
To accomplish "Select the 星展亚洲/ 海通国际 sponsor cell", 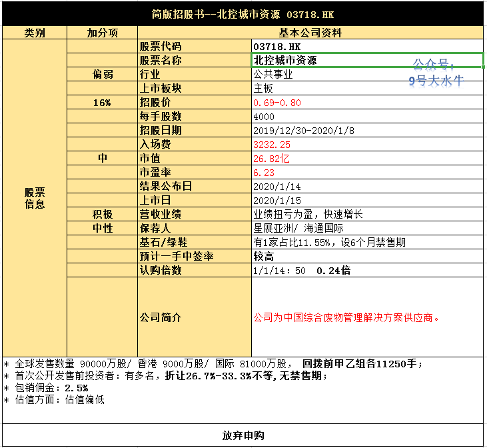I will coord(368,228).
